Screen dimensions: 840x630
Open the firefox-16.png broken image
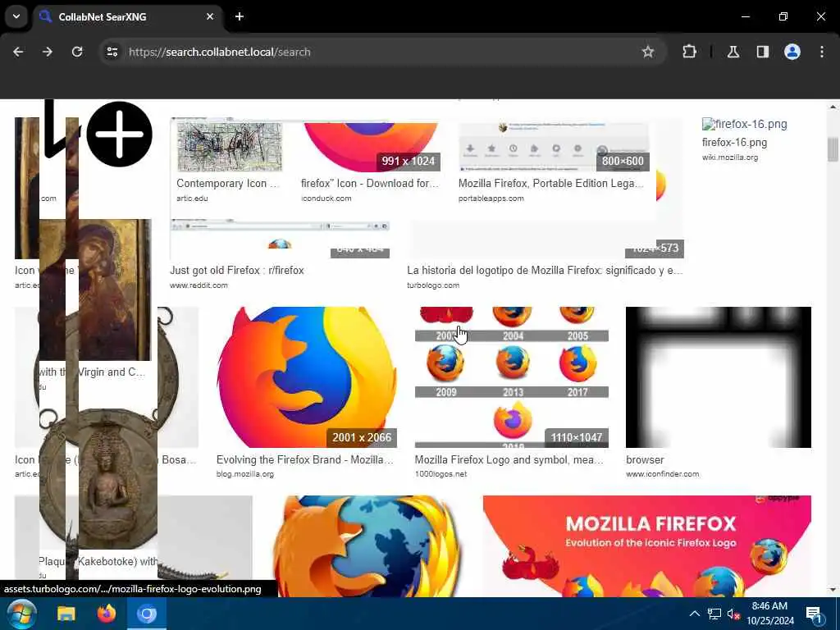(x=745, y=125)
